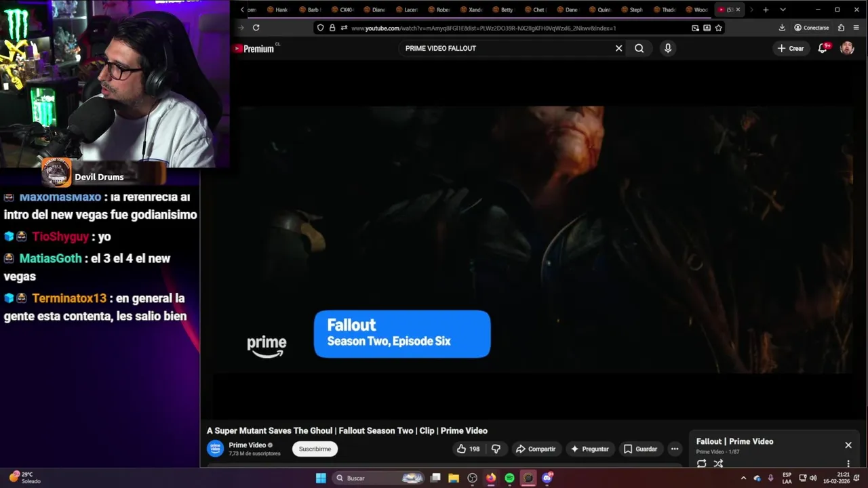Dislike the video

tap(496, 449)
